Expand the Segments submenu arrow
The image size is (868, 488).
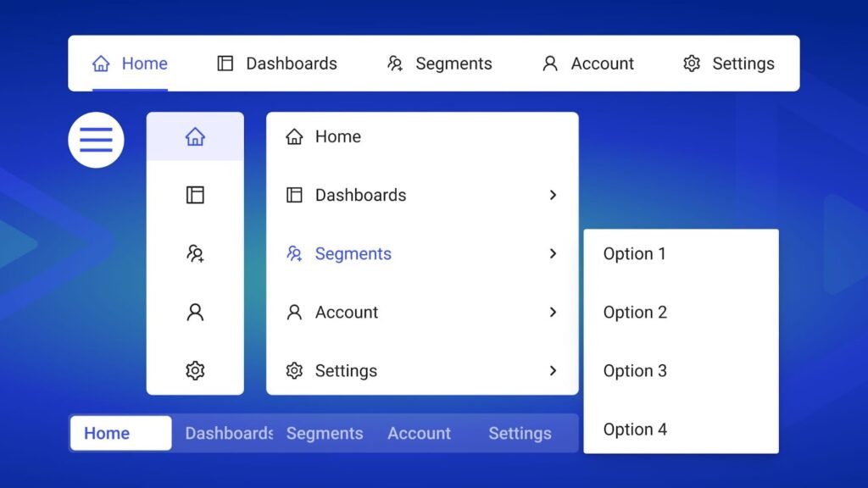(553, 253)
